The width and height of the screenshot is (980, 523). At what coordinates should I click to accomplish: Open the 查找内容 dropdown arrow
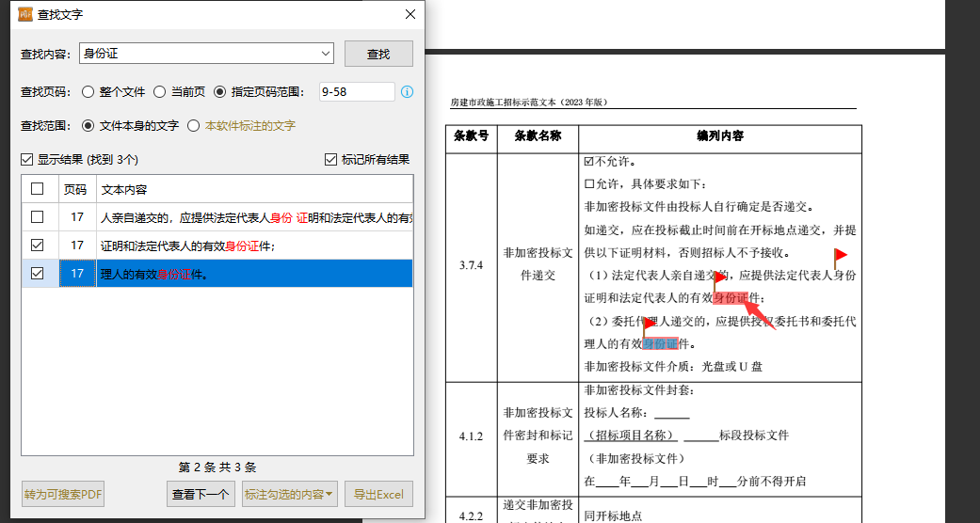[x=326, y=54]
